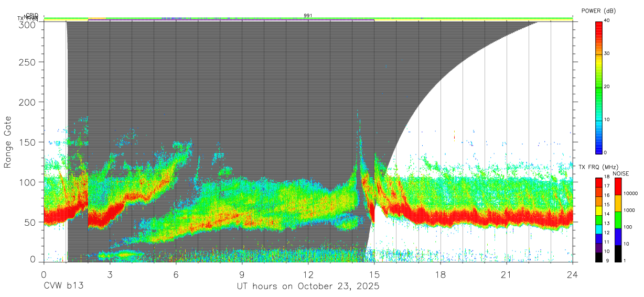The height and width of the screenshot is (297, 644).
Task: Click the CVW b13 radar beam label
Action: 63,286
